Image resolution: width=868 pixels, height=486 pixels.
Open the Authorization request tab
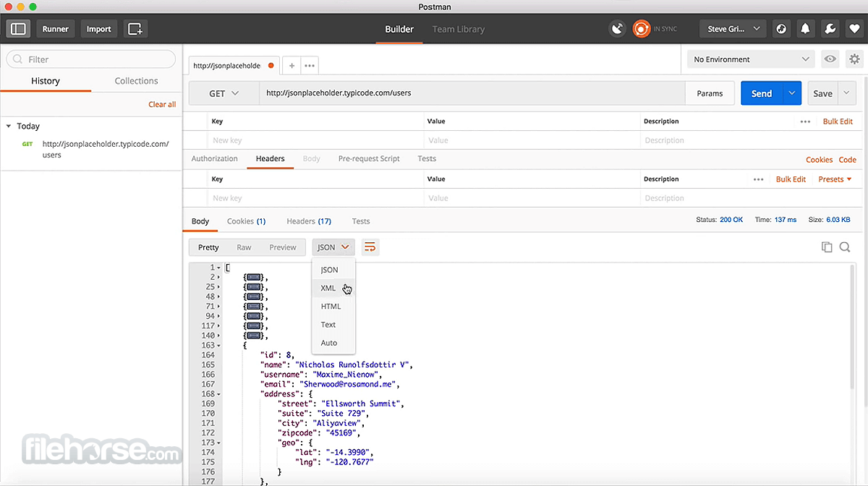tap(214, 158)
